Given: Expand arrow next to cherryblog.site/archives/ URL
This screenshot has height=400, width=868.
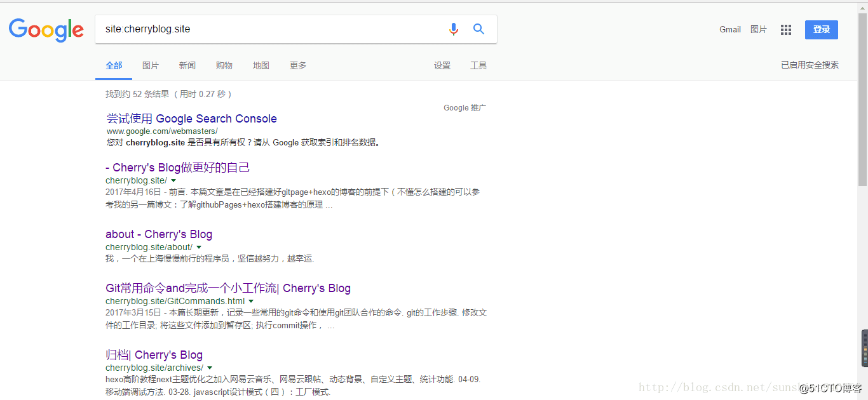Looking at the screenshot, I should 210,368.
